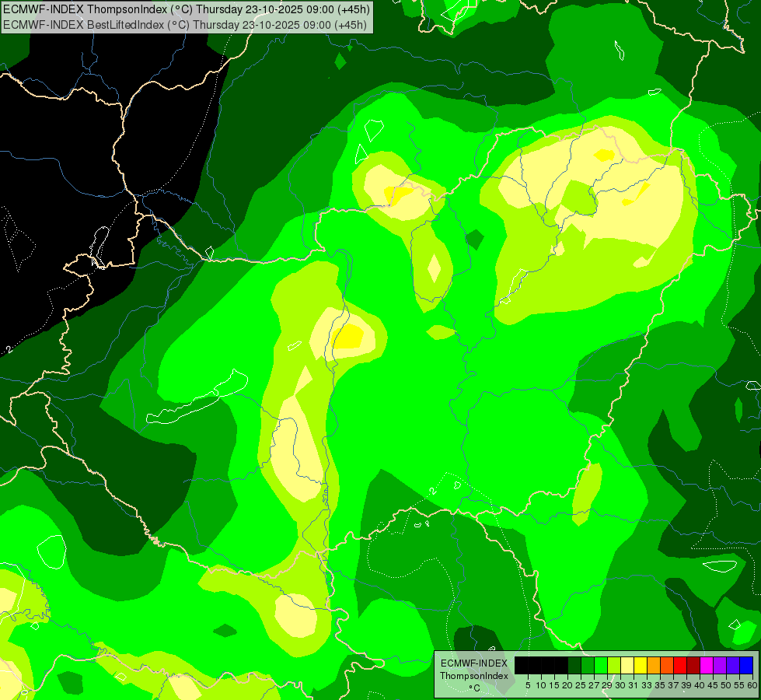Click the BestLiftedIndex title line at top

tap(185, 25)
